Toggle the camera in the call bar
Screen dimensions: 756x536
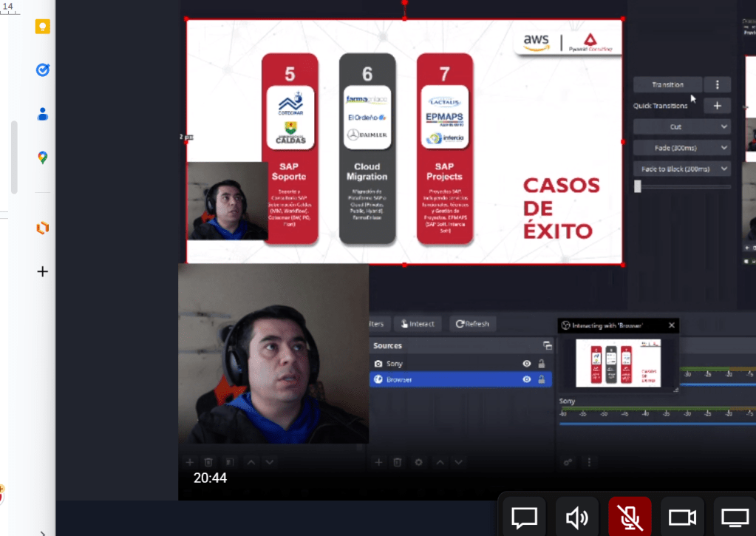point(682,518)
